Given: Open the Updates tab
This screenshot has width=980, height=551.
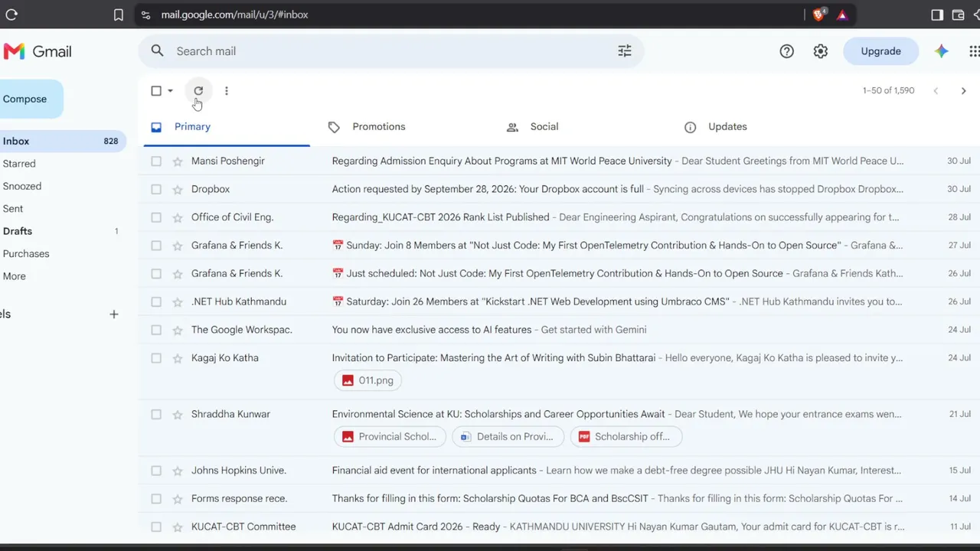Looking at the screenshot, I should point(727,127).
